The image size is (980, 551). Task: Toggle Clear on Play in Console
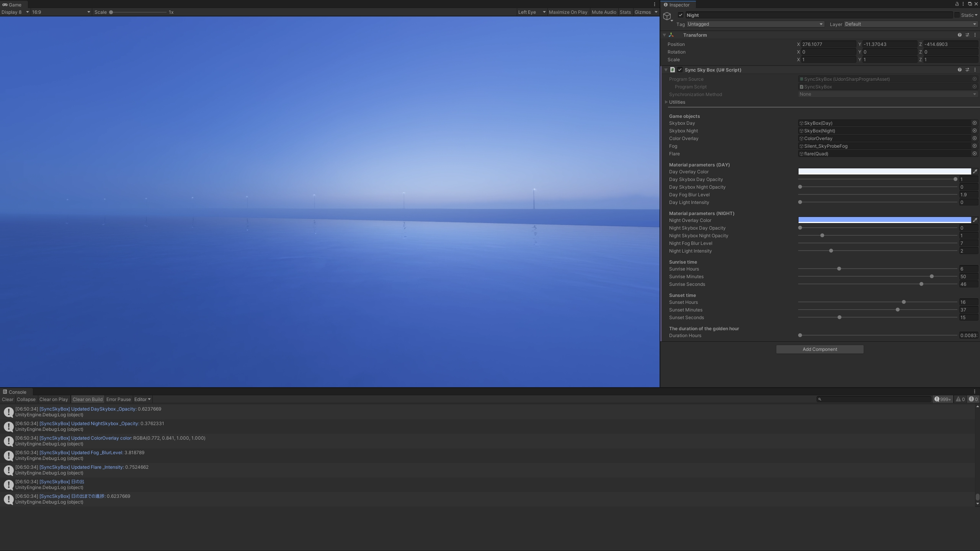point(54,399)
